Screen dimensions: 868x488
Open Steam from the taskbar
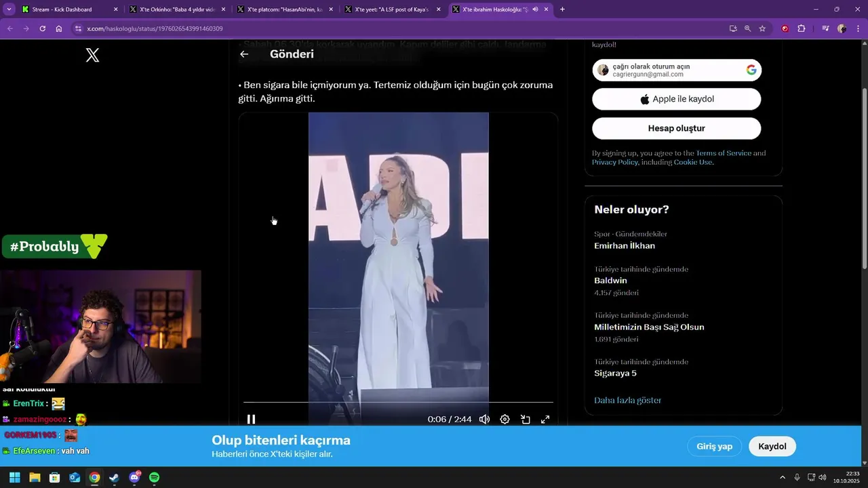(115, 477)
